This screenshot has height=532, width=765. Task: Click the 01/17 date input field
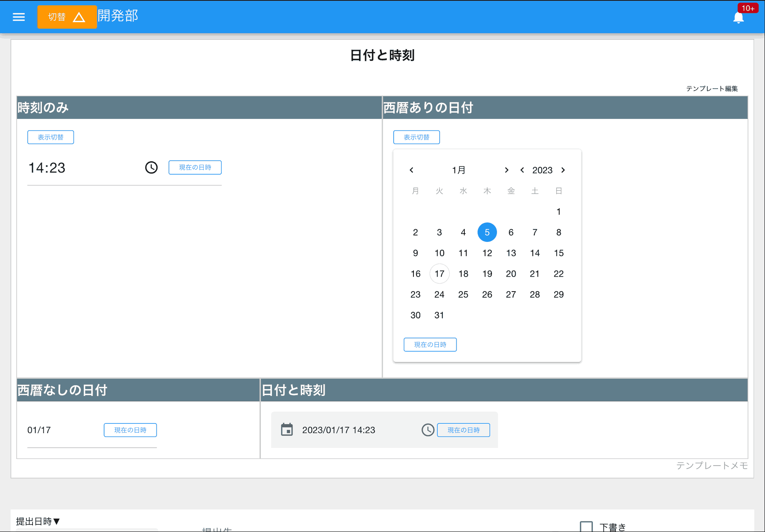39,430
